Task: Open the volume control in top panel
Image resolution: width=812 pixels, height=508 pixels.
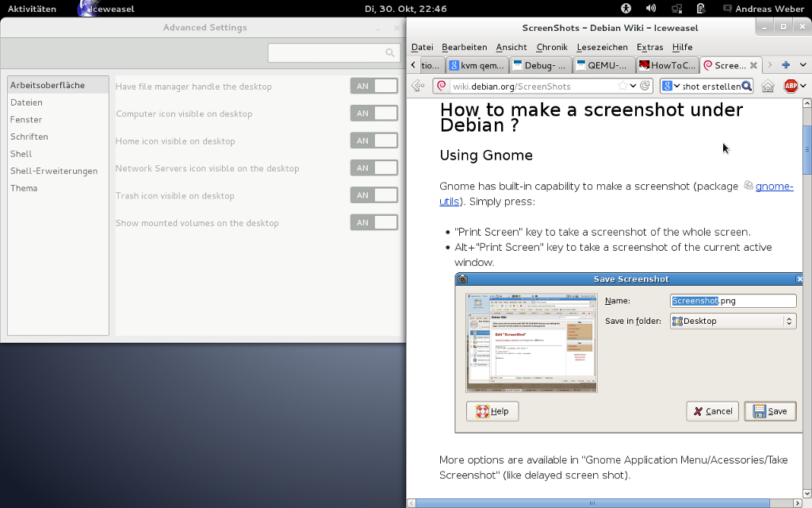Action: click(651, 9)
